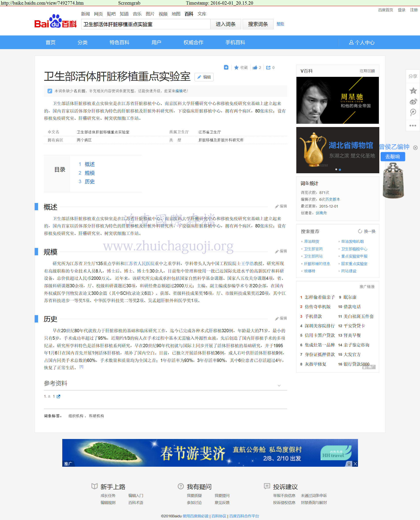Click the reference up-arrow icon

pyautogui.click(x=49, y=396)
